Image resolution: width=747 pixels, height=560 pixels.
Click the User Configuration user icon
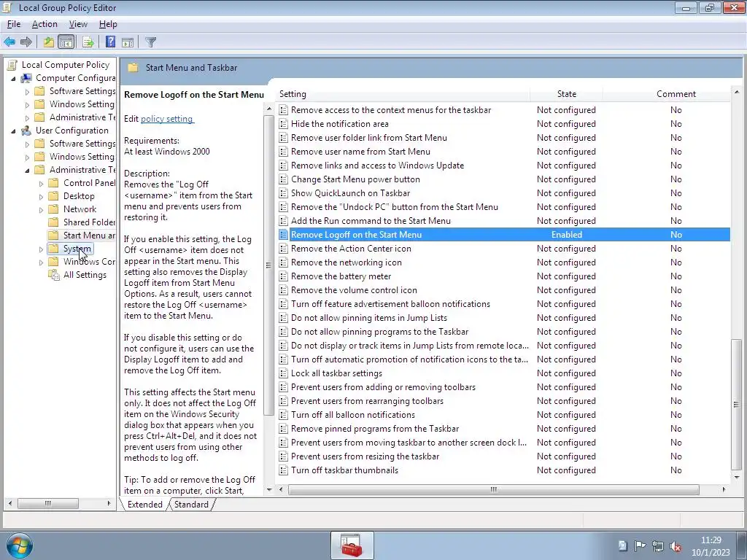pos(26,131)
